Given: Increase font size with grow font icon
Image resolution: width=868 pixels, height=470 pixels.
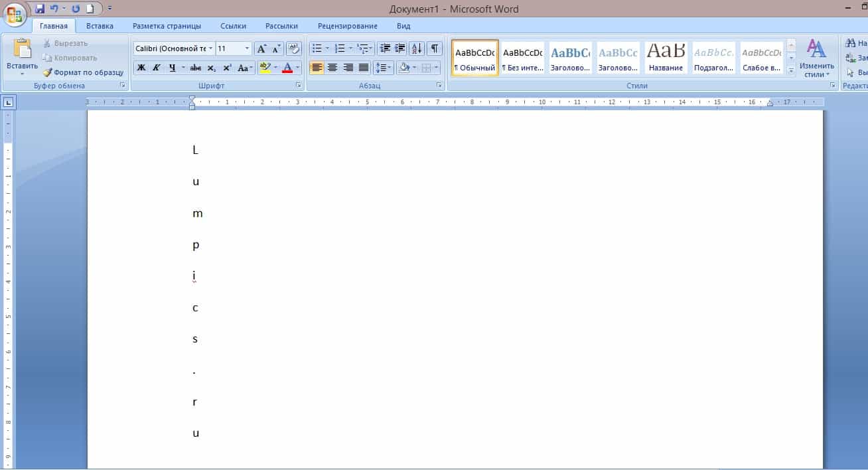Looking at the screenshot, I should pyautogui.click(x=261, y=48).
